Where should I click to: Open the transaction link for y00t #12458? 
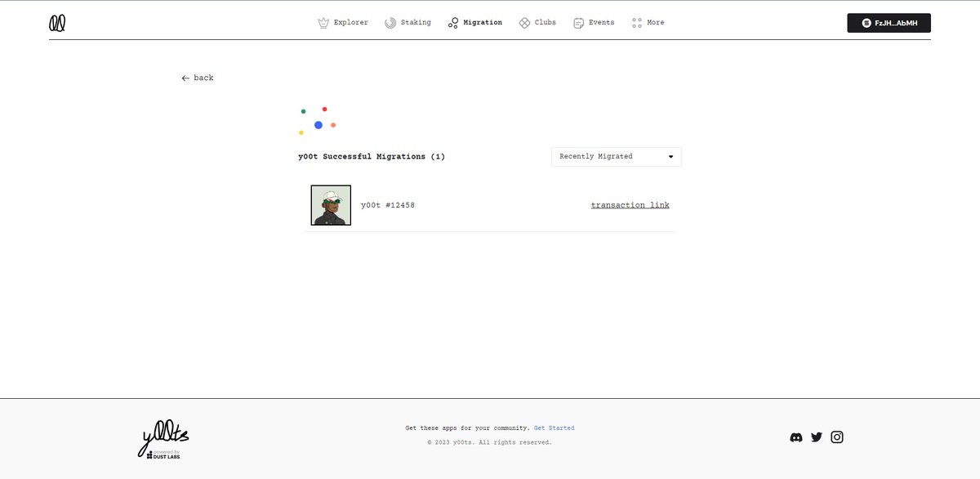[x=630, y=205]
